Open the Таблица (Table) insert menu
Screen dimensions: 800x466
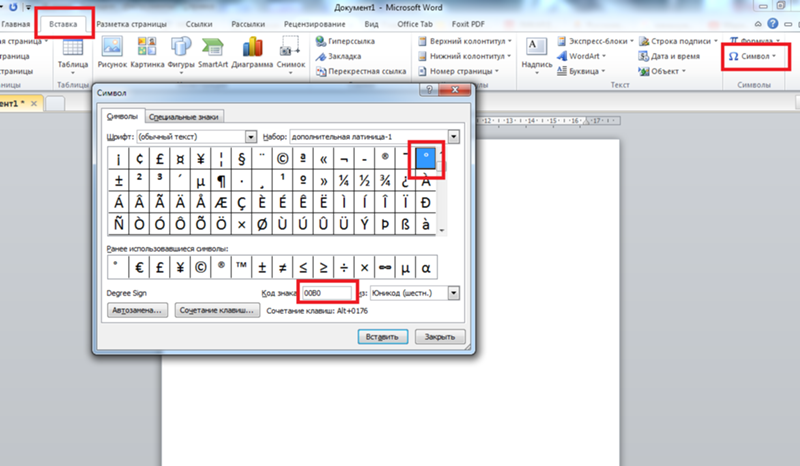click(x=72, y=56)
